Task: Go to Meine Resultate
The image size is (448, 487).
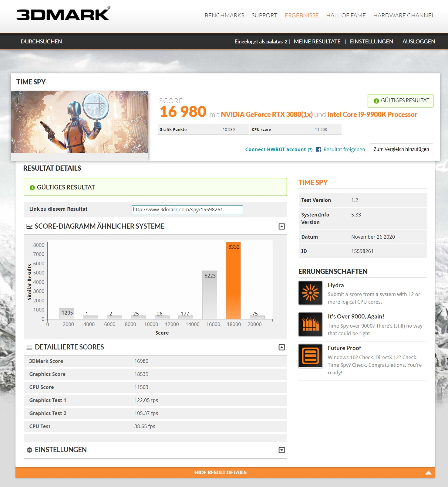Action: 317,42
